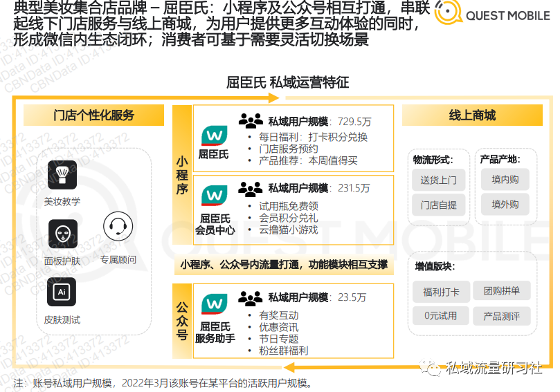Click the label 增值版块:
Viewport: 560px width, 392px height.
click(435, 266)
